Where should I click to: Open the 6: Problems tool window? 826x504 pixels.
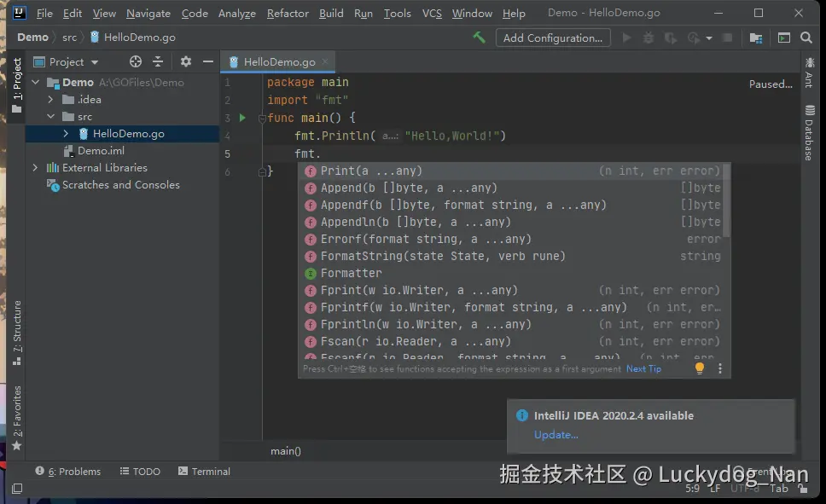tap(68, 471)
